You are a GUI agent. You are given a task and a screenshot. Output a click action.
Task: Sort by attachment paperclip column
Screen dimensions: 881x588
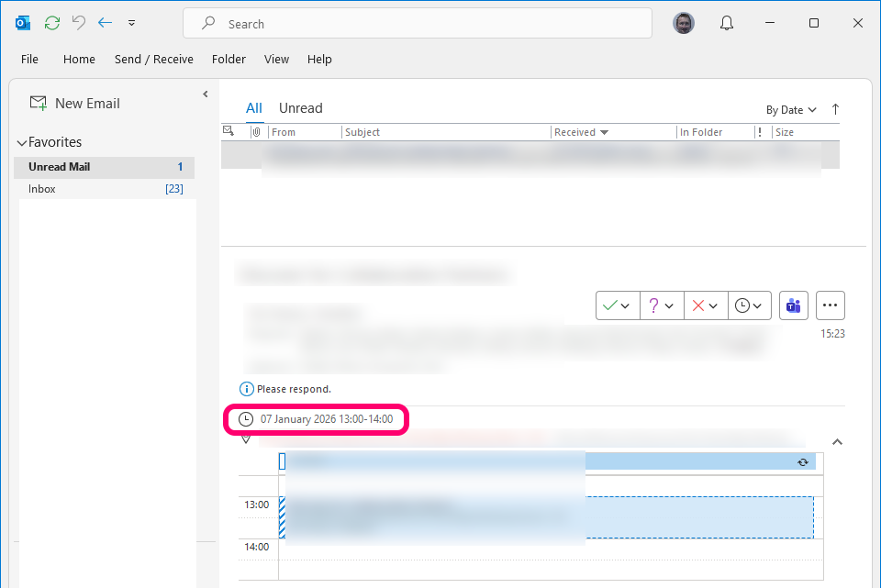coord(256,132)
